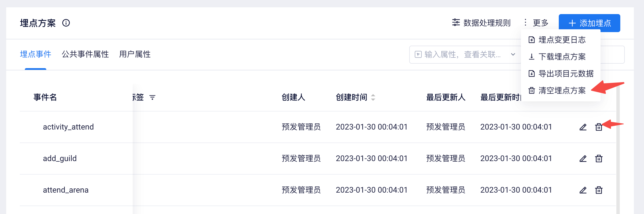Edit the activity_attend event
Viewport: 644px width, 214px height.
point(583,127)
